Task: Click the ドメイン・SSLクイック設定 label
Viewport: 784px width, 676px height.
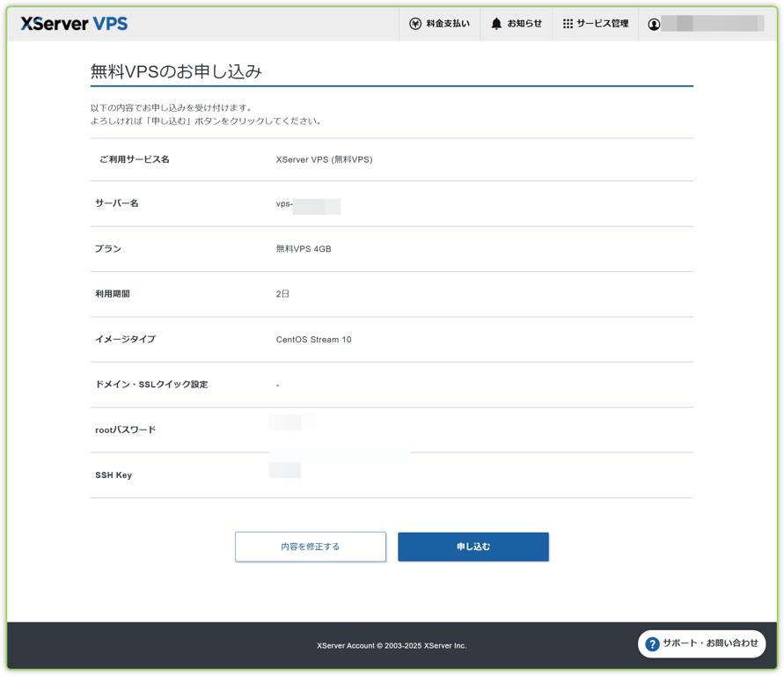Action: (151, 385)
